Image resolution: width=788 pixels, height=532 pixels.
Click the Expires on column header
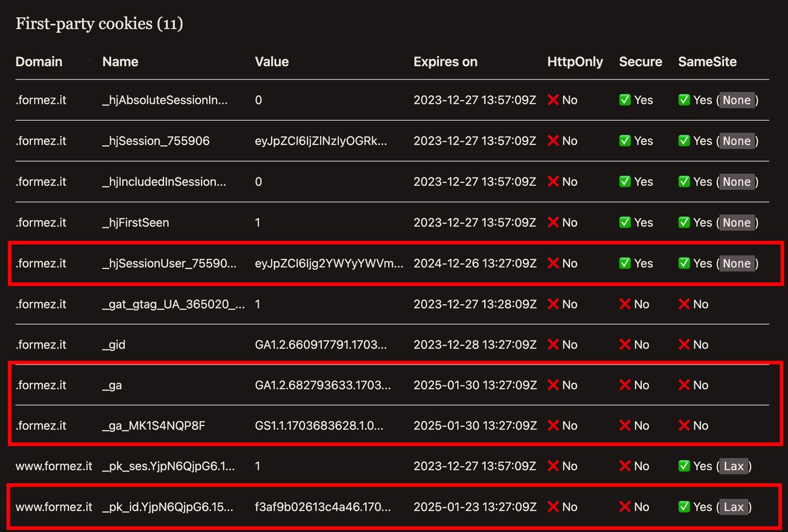(445, 62)
